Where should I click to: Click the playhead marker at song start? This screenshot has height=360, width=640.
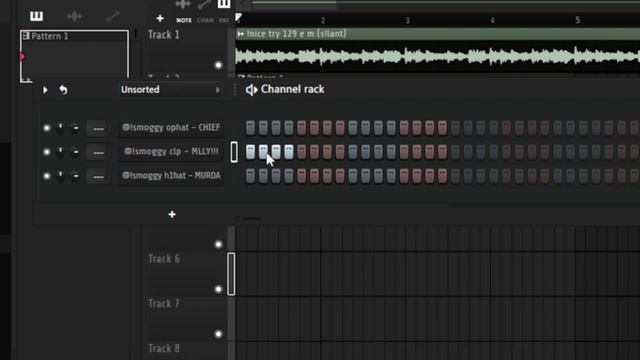coord(239,18)
